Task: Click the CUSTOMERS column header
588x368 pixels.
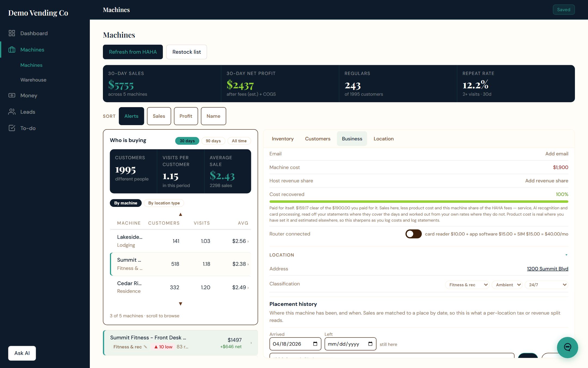Action: [x=164, y=223]
